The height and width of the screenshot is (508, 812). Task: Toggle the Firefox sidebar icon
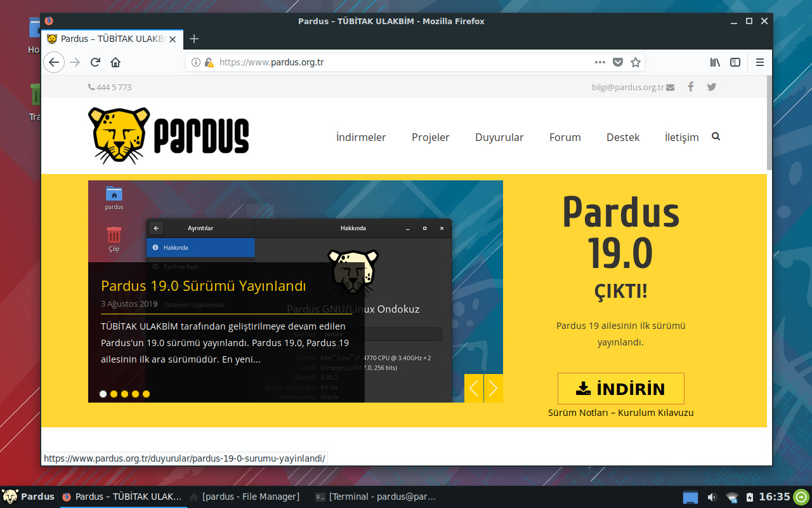[735, 62]
